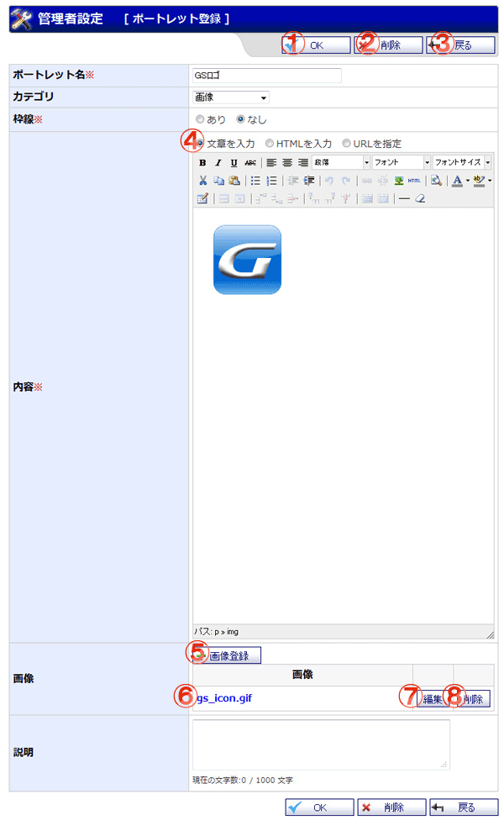
Task: Decrease indent (outdent) in the editor
Action: (292, 181)
